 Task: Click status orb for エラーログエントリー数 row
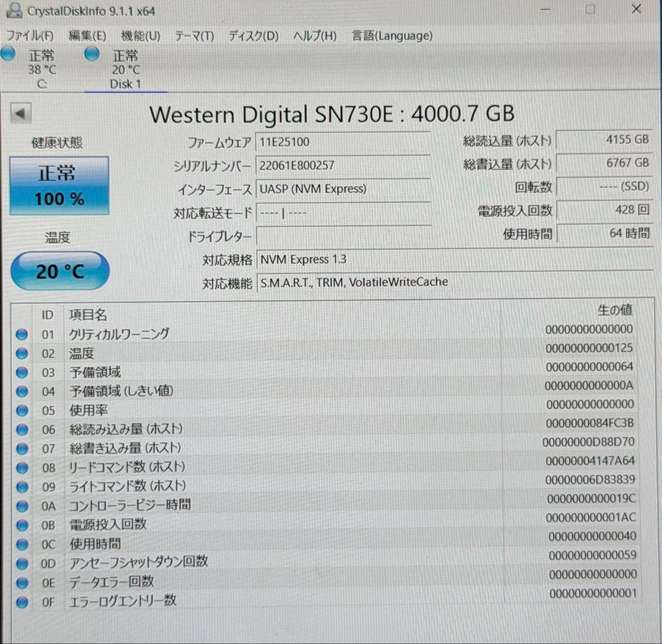click(x=22, y=602)
